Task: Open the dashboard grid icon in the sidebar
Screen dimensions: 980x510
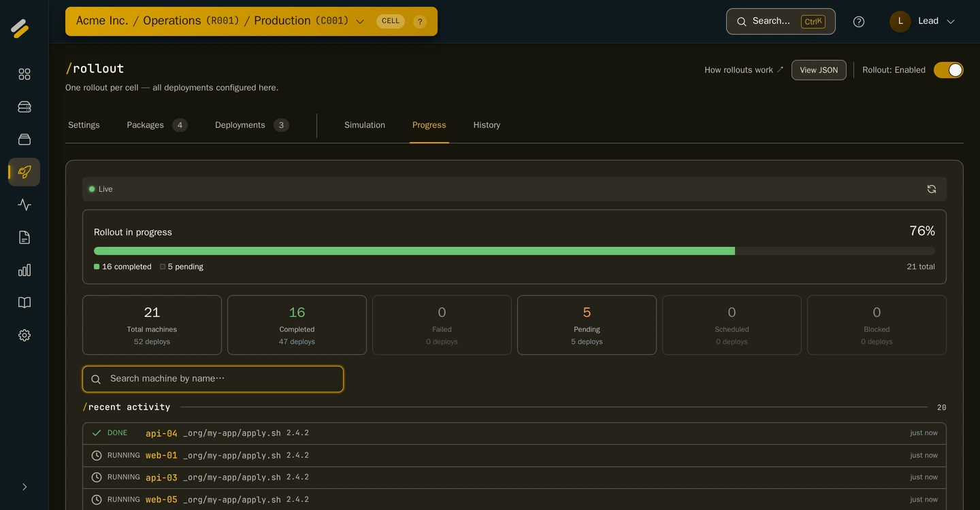Action: [x=24, y=74]
